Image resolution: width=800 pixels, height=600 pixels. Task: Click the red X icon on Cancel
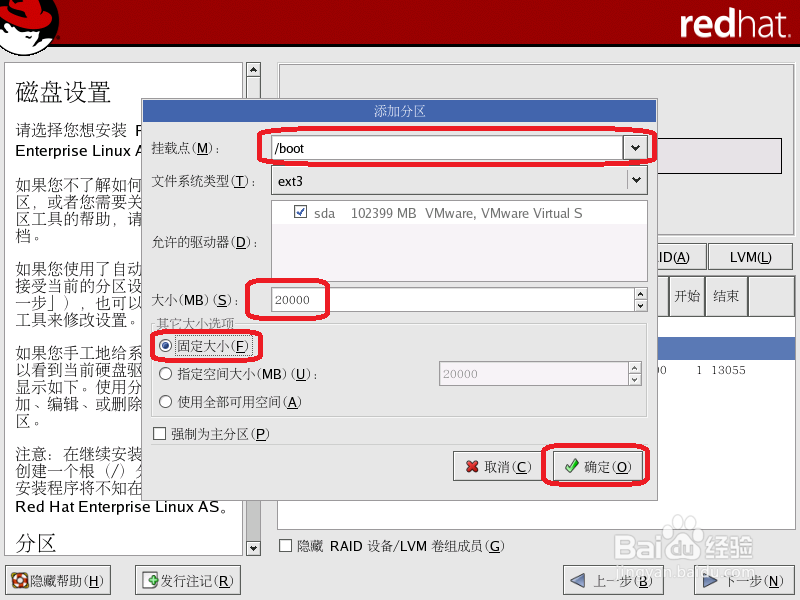click(472, 466)
